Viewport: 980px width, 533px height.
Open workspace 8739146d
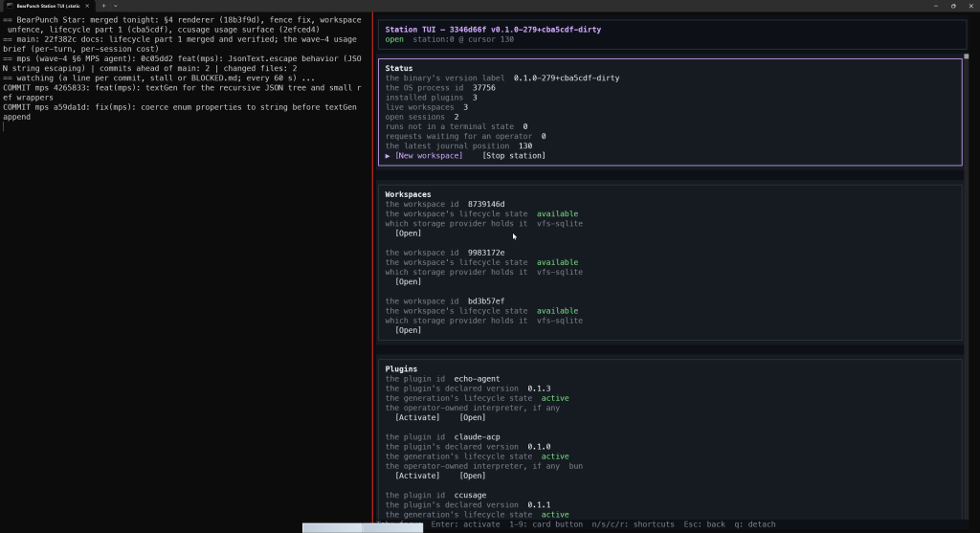tap(408, 233)
